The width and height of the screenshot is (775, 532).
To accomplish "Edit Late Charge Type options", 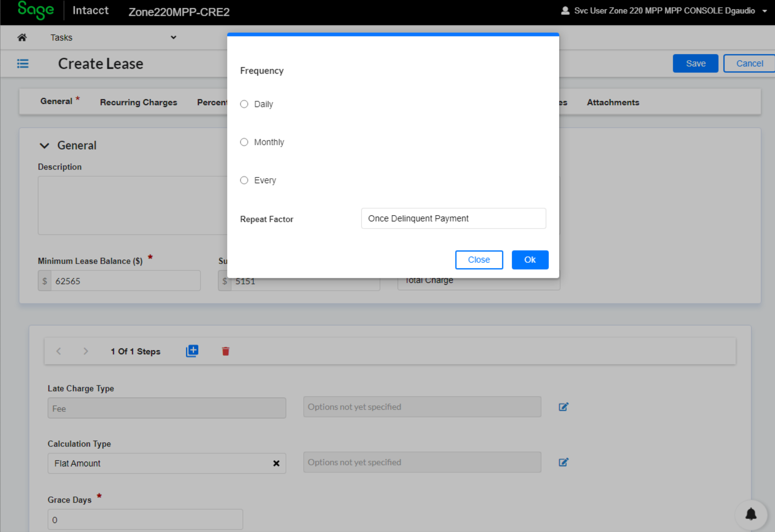I will [x=563, y=407].
